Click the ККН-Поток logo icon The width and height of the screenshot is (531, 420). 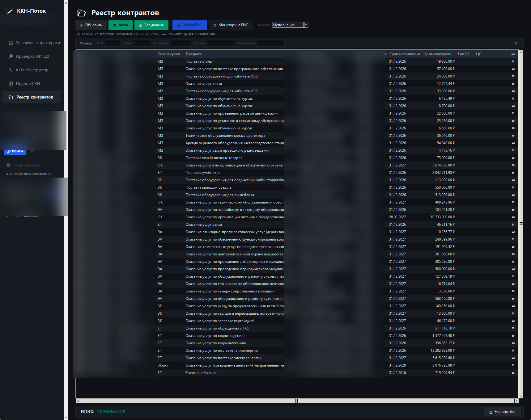point(9,11)
